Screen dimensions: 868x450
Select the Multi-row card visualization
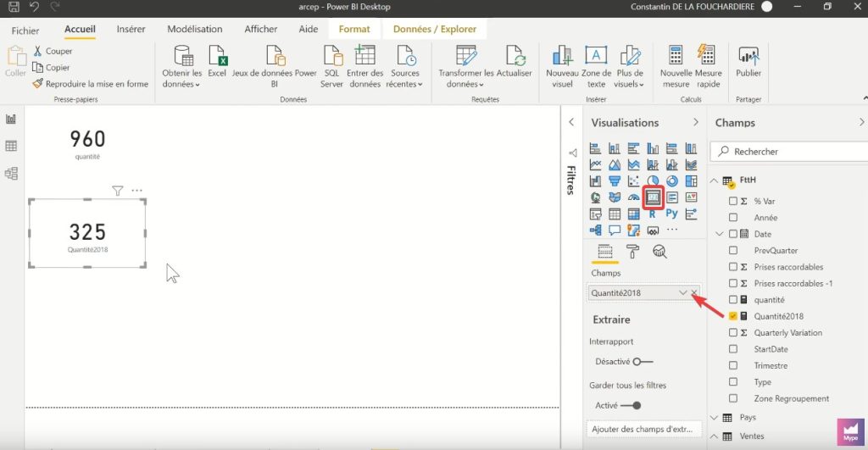(x=672, y=197)
